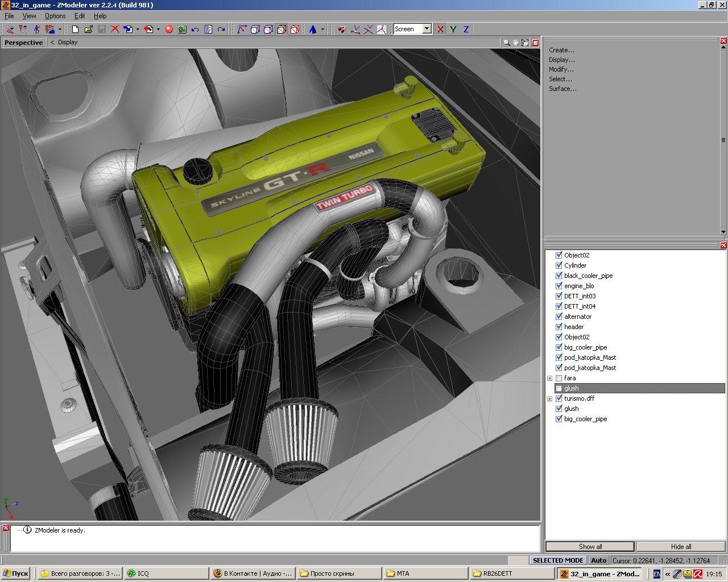Uncheck engine_blo object checkbox
This screenshot has width=728, height=582.
click(x=559, y=286)
